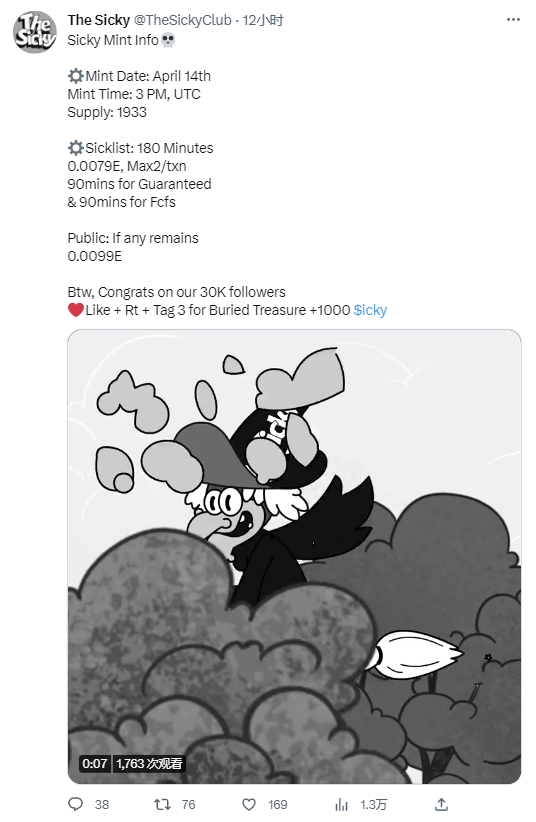Open The Sicky profile avatar
536x822 pixels.
tap(35, 32)
